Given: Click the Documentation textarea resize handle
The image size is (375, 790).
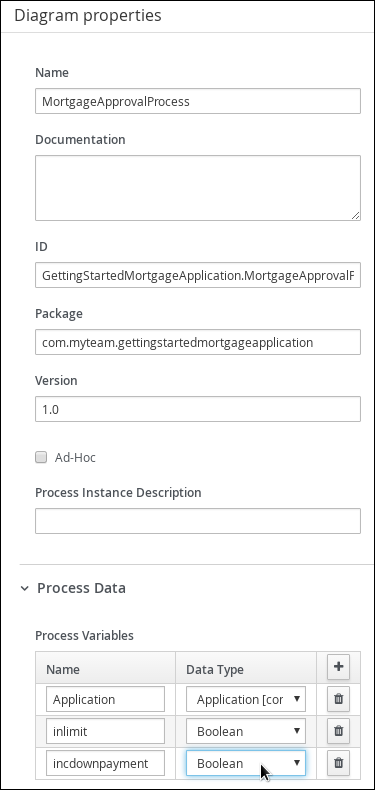Looking at the screenshot, I should click(x=356, y=216).
